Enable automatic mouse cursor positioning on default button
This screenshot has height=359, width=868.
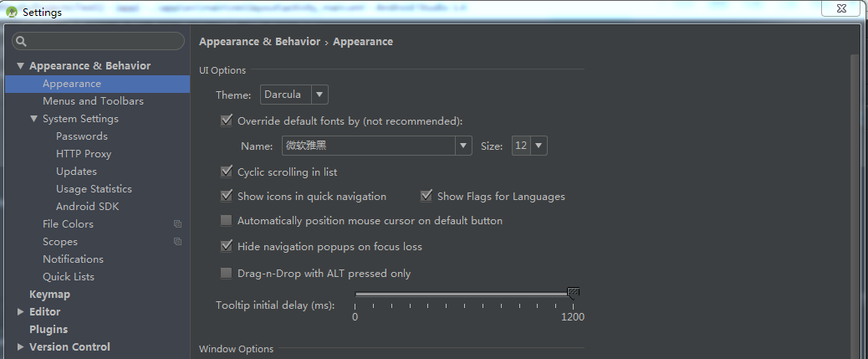[x=226, y=221]
